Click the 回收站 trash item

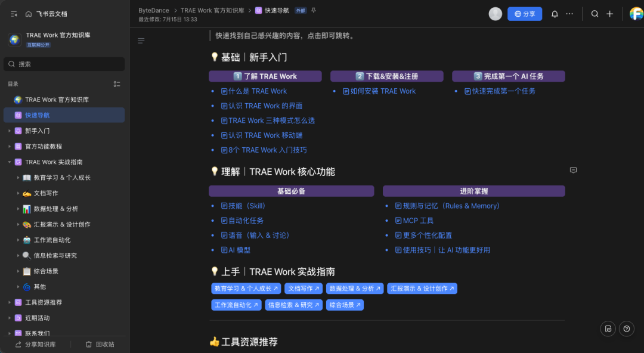(100, 345)
